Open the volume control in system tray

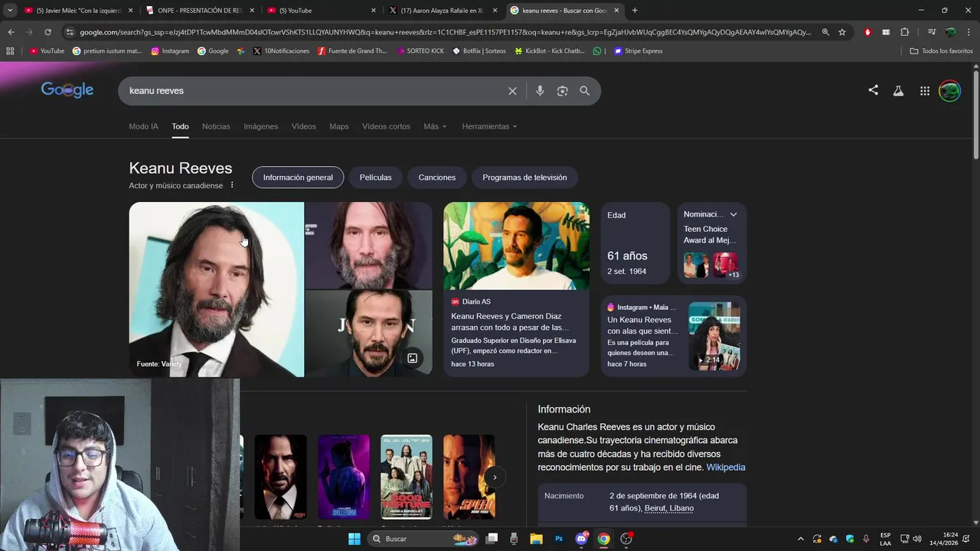916,539
